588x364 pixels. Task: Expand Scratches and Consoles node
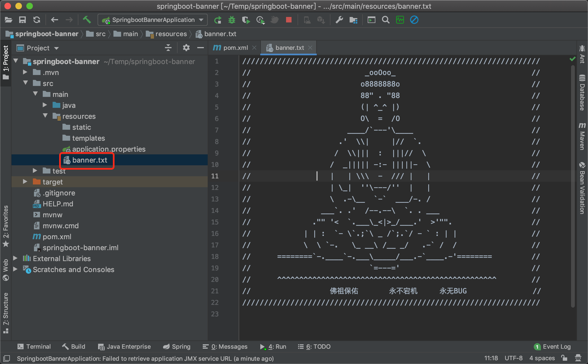pos(15,269)
